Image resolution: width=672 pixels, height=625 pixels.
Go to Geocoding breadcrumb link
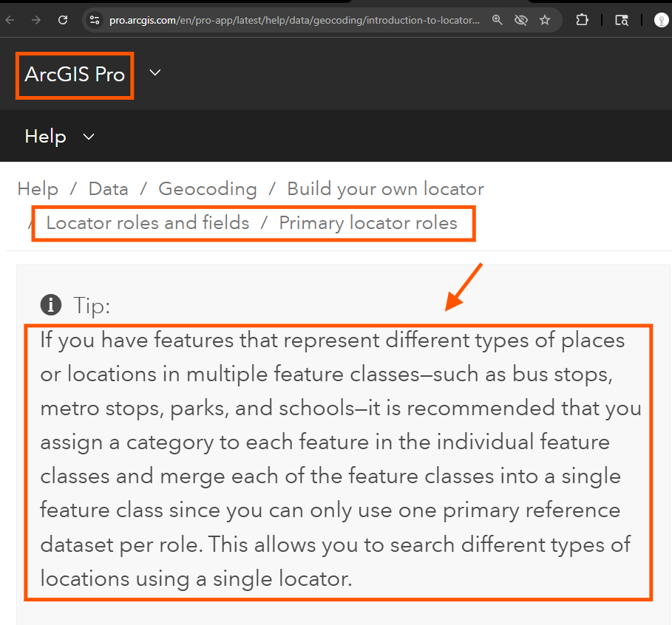coord(208,189)
